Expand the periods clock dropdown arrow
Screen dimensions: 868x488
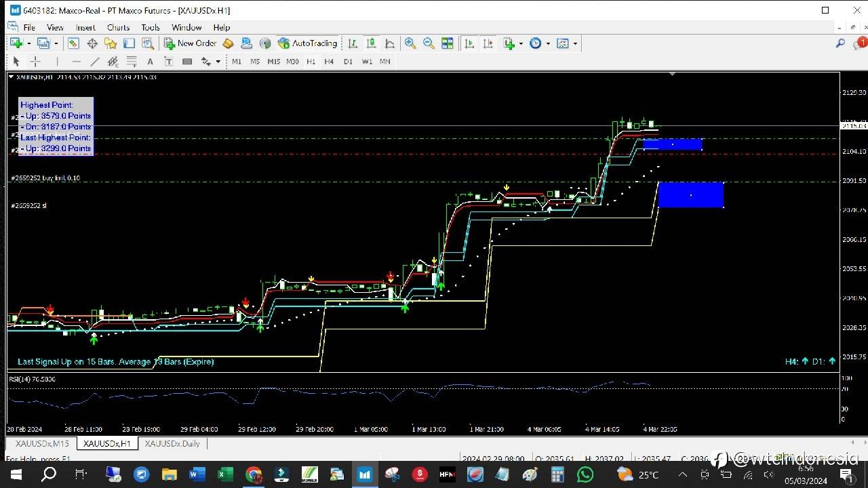pyautogui.click(x=548, y=43)
